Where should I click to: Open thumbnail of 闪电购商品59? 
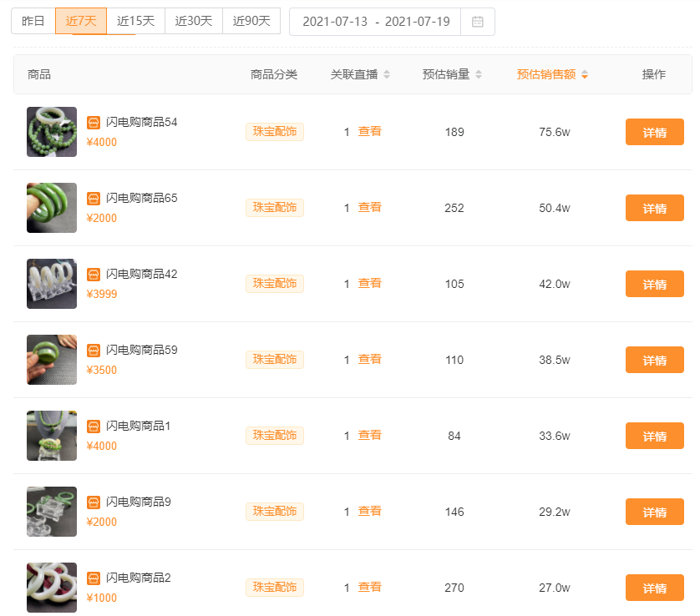52,360
